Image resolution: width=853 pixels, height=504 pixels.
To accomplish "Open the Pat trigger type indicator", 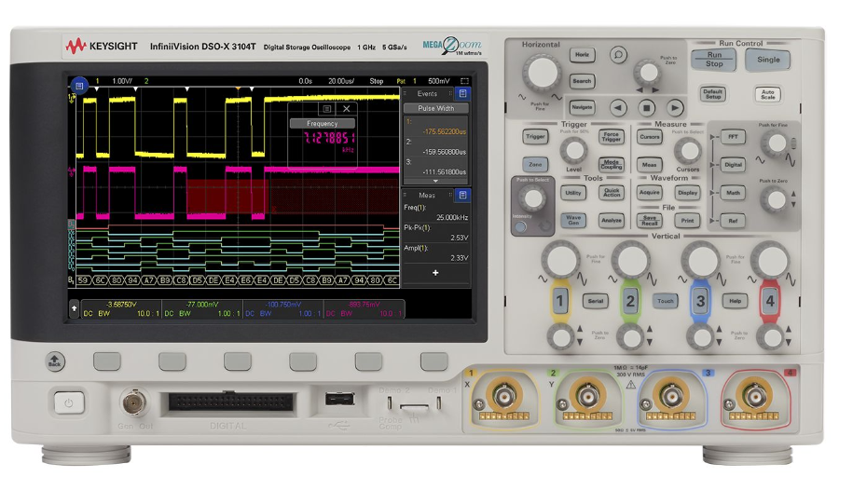I will tap(401, 81).
